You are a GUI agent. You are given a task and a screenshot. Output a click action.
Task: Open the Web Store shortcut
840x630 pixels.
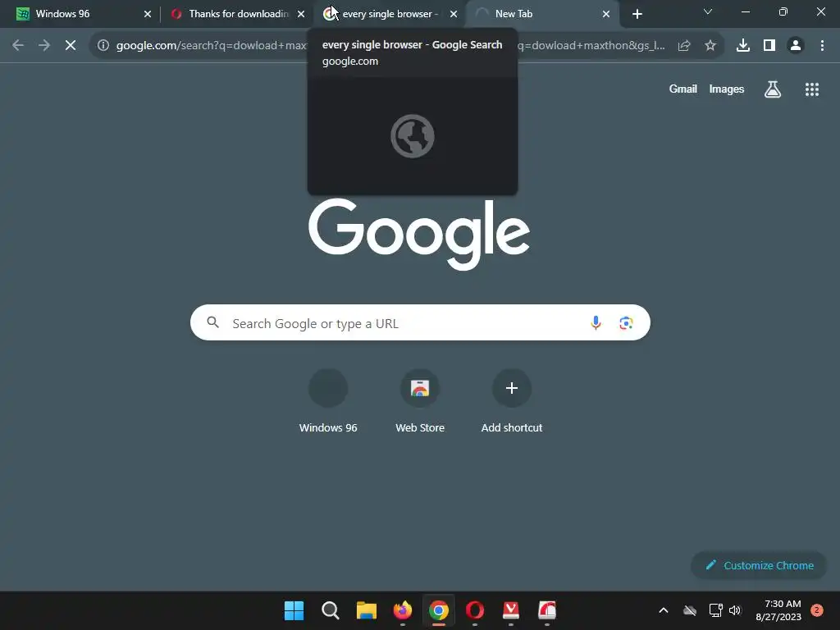tap(420, 402)
